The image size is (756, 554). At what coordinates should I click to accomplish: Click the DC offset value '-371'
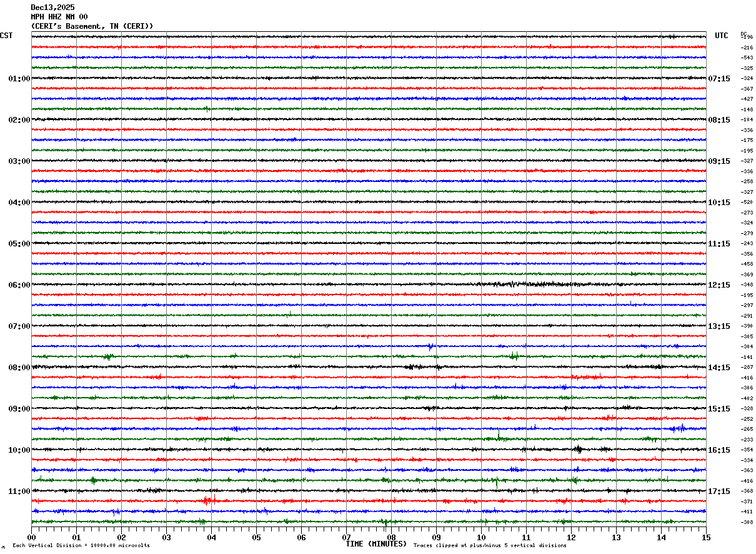pyautogui.click(x=747, y=501)
